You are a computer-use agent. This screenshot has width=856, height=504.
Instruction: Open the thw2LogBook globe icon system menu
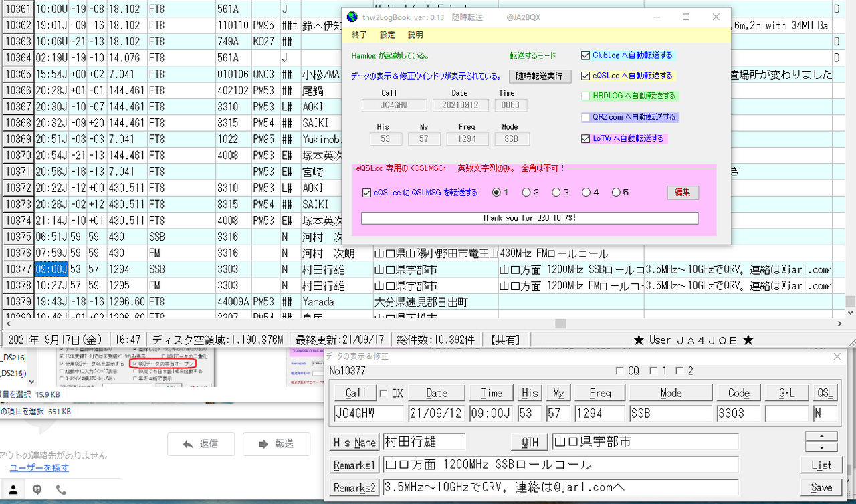pos(352,17)
